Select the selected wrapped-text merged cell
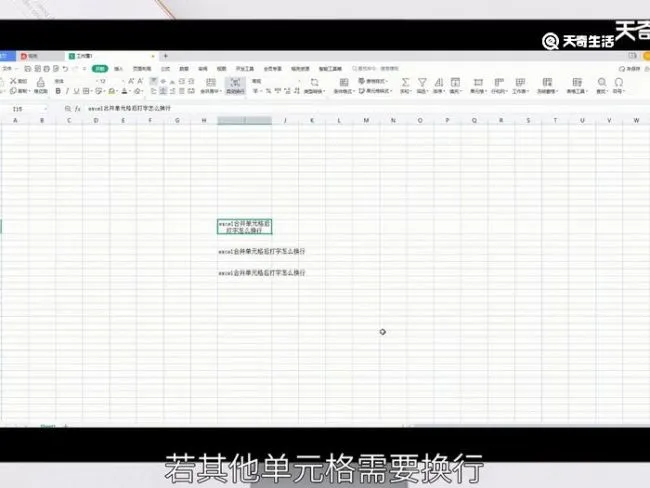650x488 pixels. point(245,227)
